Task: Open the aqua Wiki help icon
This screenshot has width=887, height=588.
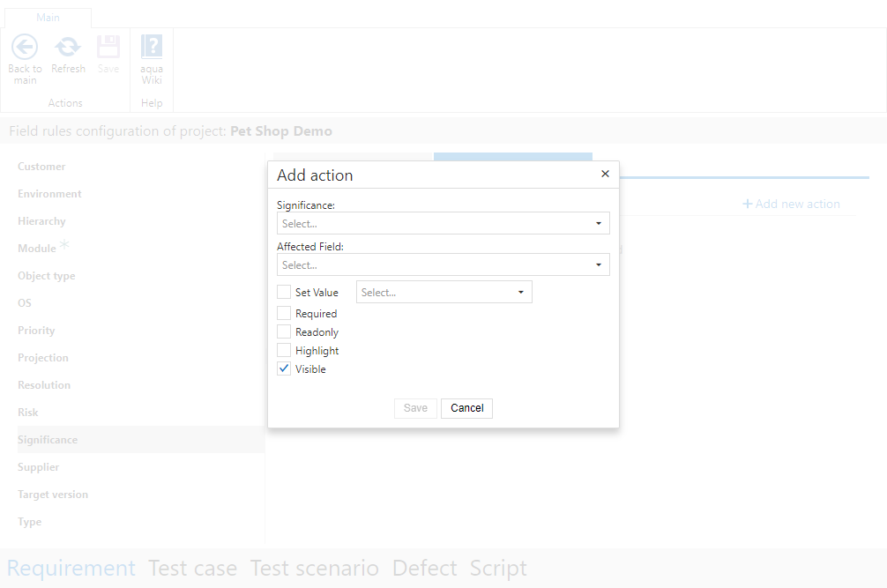Action: [x=152, y=48]
